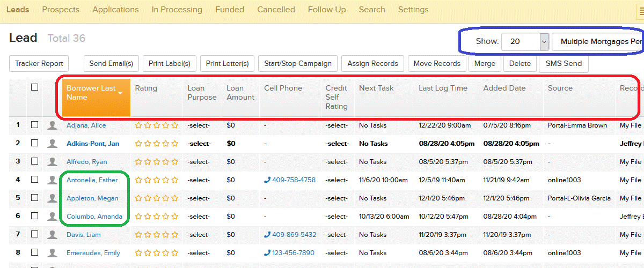Open the Antonella, Esther lead link
This screenshot has width=644, height=268.
click(x=92, y=180)
